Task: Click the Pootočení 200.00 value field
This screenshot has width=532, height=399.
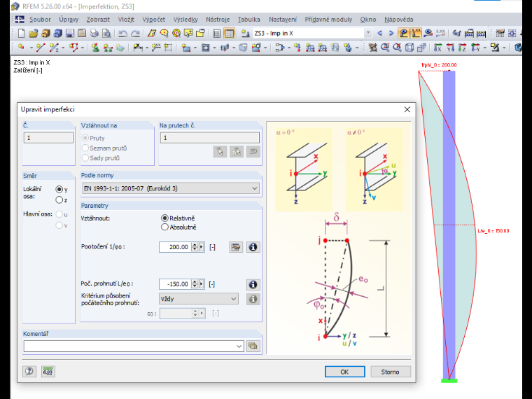Action: 175,247
